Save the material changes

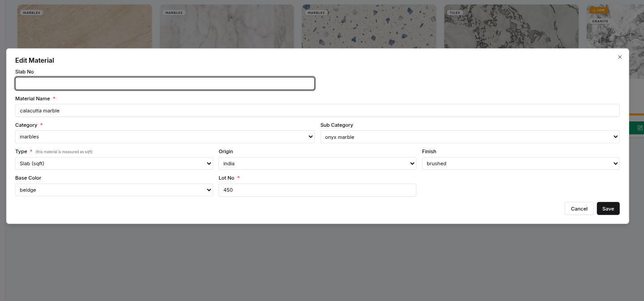tap(608, 209)
